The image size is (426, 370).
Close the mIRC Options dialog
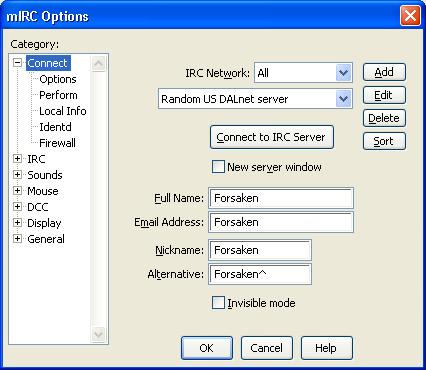(410, 16)
